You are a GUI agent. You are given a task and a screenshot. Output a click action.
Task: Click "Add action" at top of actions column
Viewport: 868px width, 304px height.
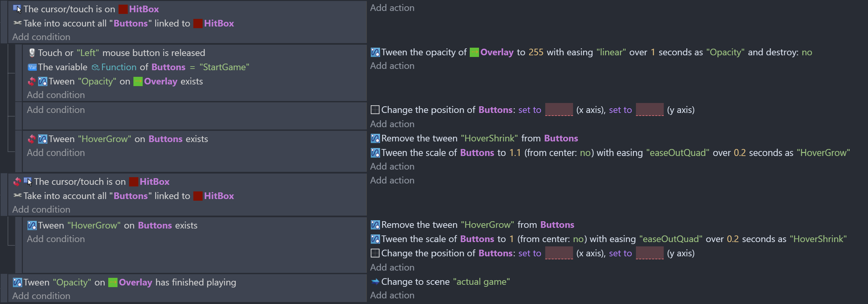(x=392, y=8)
